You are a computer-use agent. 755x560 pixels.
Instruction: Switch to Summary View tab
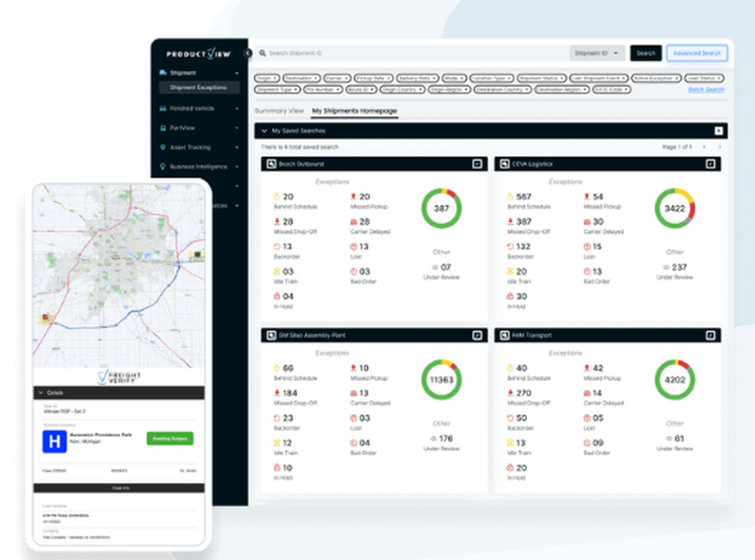pos(279,111)
